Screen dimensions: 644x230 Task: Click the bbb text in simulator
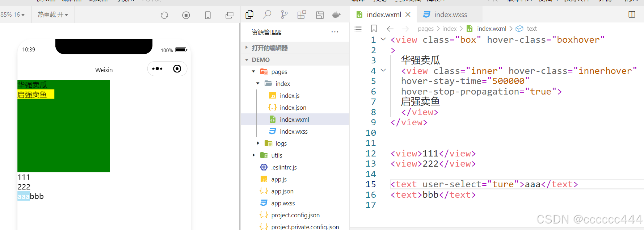point(37,196)
